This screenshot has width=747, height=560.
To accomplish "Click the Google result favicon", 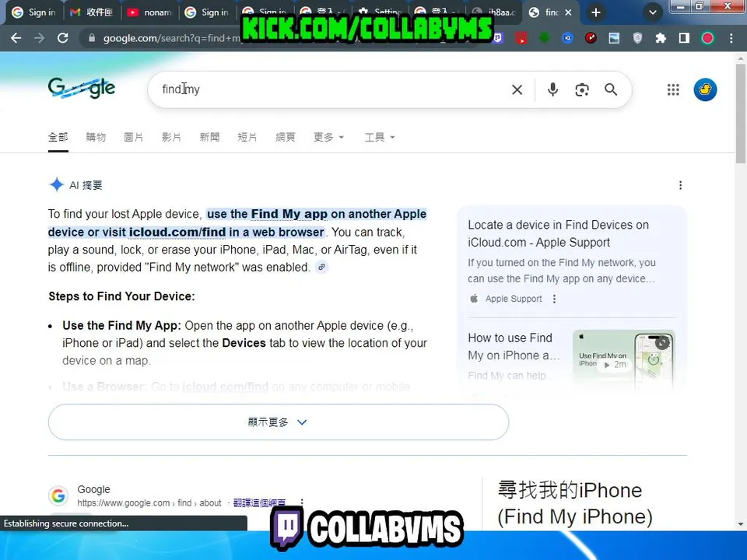I will point(58,495).
